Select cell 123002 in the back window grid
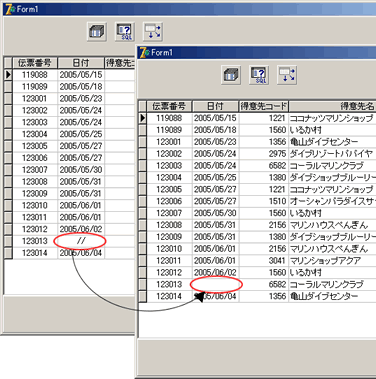 coord(35,110)
